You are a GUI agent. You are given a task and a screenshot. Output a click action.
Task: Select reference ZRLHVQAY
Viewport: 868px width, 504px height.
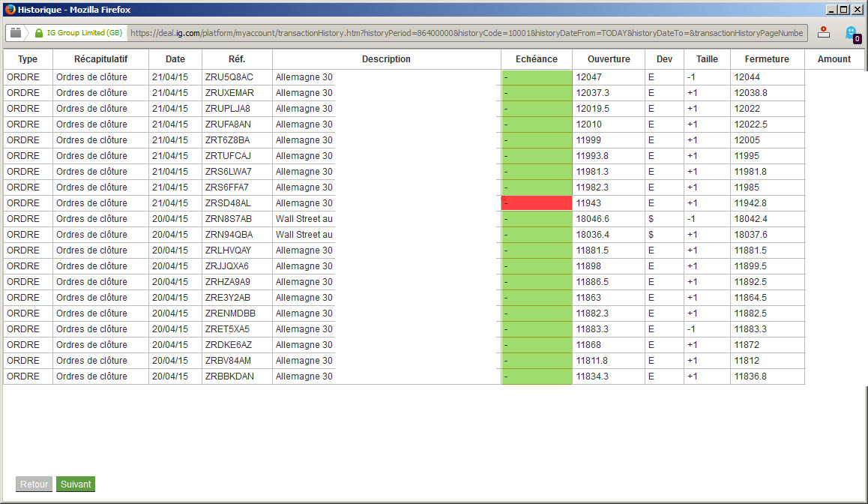point(228,250)
